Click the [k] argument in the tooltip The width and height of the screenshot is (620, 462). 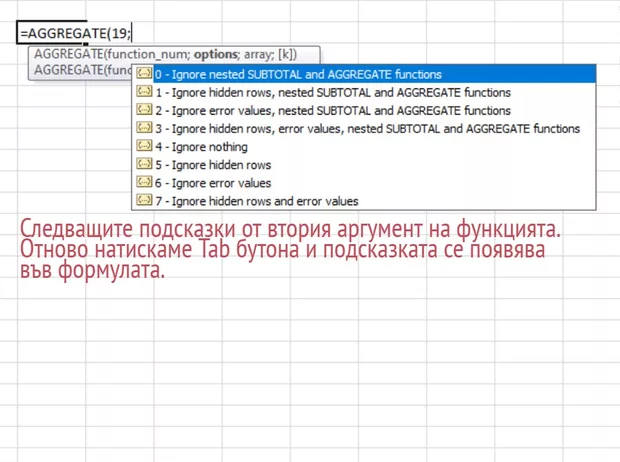(x=285, y=55)
